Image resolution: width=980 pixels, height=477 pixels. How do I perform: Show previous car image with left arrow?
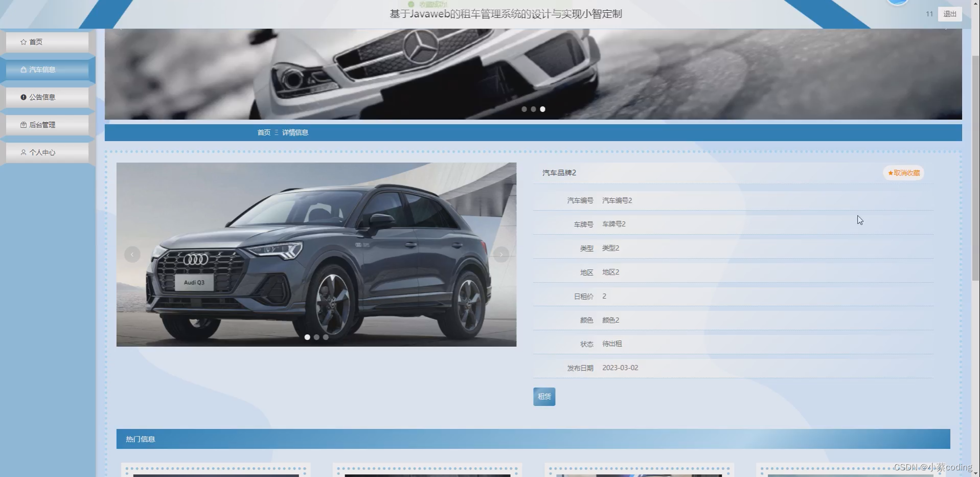(132, 254)
